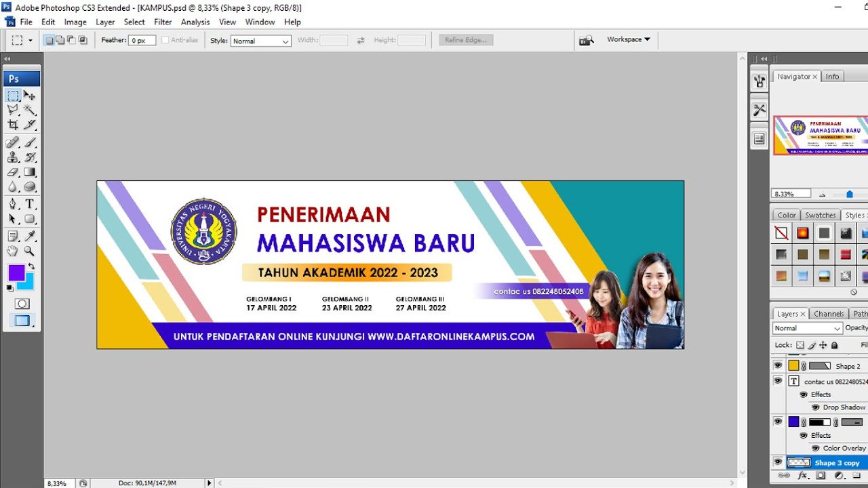Switch to the Swatches tab

click(x=821, y=215)
